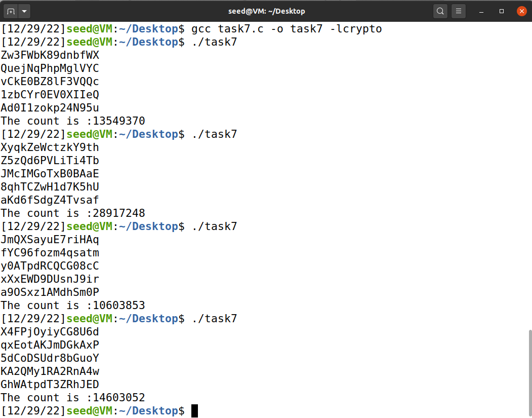Open the terminal search icon

click(x=440, y=11)
